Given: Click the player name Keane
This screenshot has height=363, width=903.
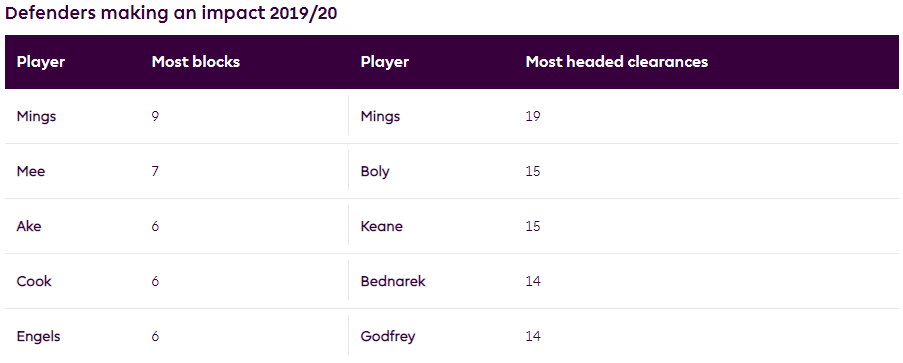Looking at the screenshot, I should [382, 226].
